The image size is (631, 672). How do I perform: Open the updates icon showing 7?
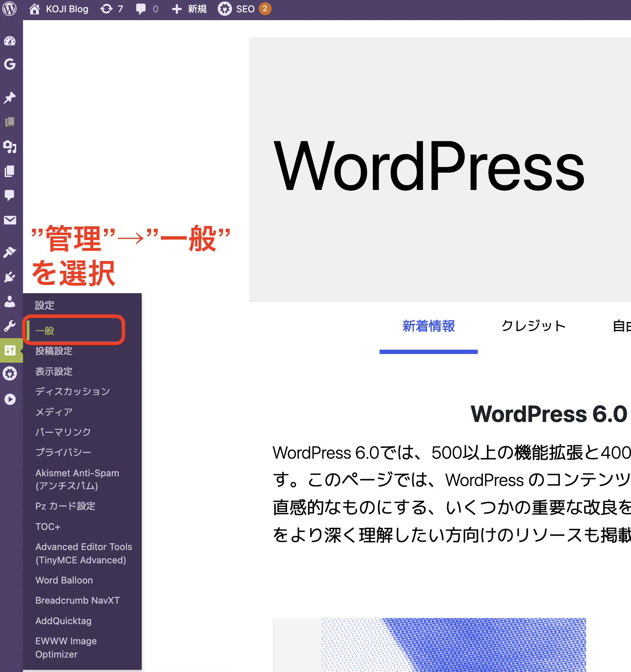(106, 9)
